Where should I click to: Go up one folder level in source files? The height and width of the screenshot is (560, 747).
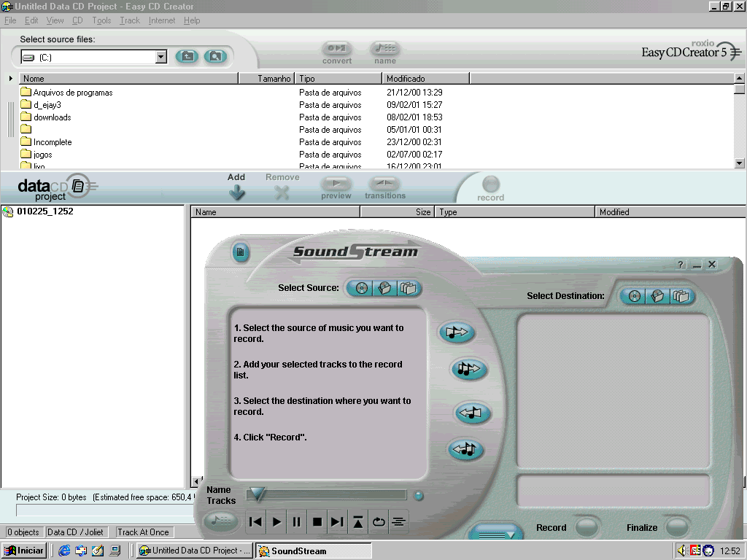coord(187,57)
